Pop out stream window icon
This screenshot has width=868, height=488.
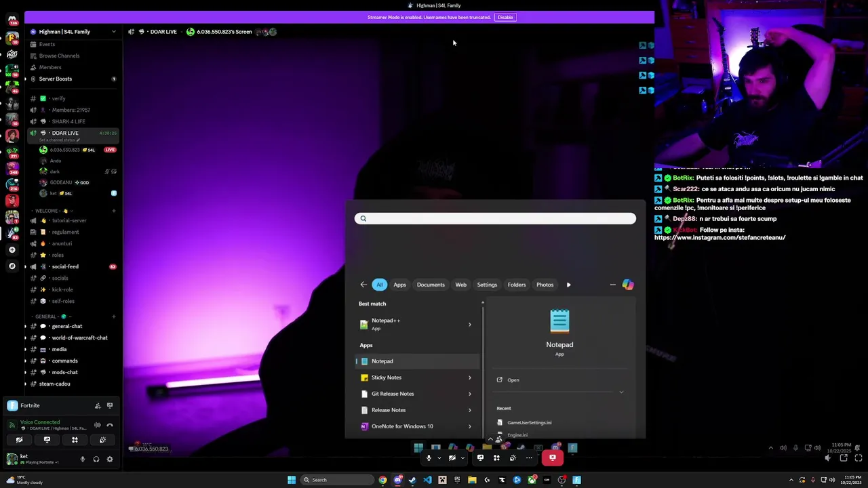844,458
